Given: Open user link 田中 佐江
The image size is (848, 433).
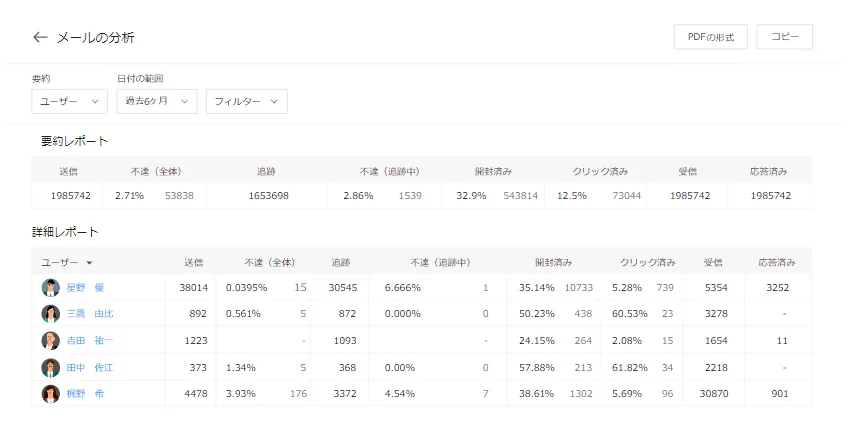Looking at the screenshot, I should click(90, 368).
